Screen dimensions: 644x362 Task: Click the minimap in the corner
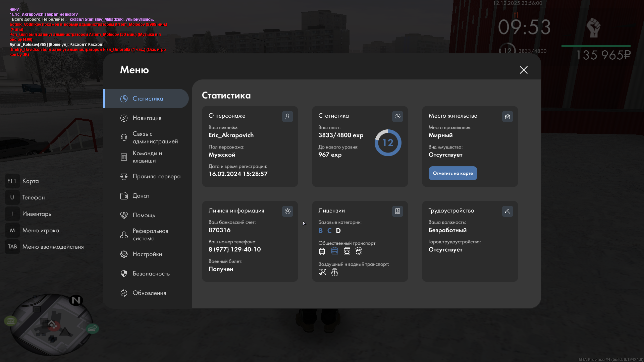tap(51, 324)
